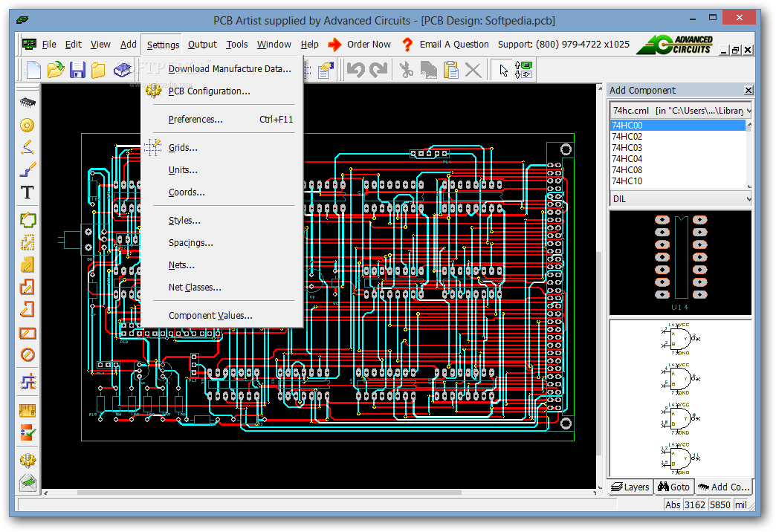
Task: Open the Edit menu
Action: (74, 45)
